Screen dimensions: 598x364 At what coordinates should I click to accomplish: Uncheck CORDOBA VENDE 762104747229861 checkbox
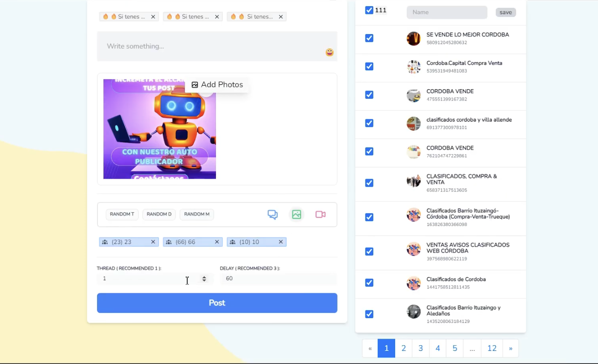coord(369,152)
